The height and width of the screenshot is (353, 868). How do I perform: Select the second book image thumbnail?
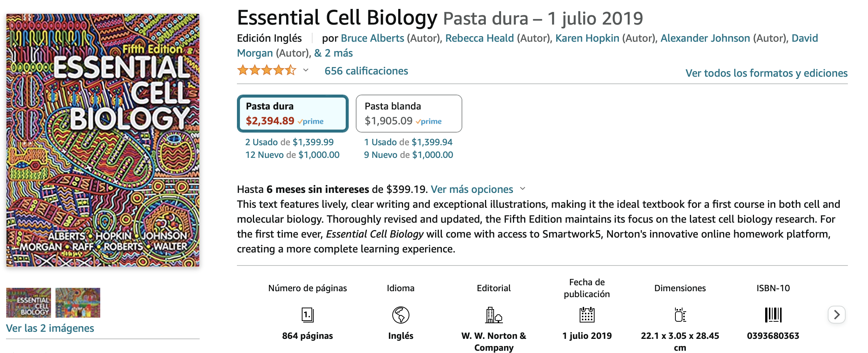(78, 302)
